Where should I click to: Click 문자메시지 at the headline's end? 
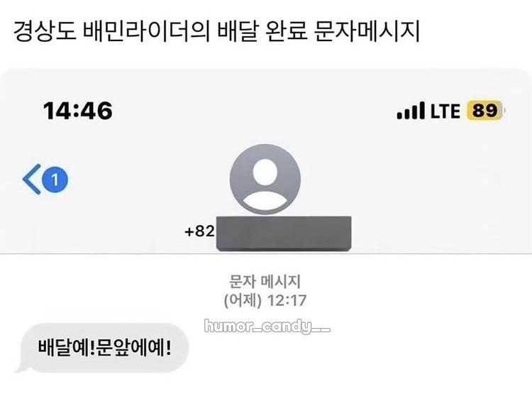[367, 31]
